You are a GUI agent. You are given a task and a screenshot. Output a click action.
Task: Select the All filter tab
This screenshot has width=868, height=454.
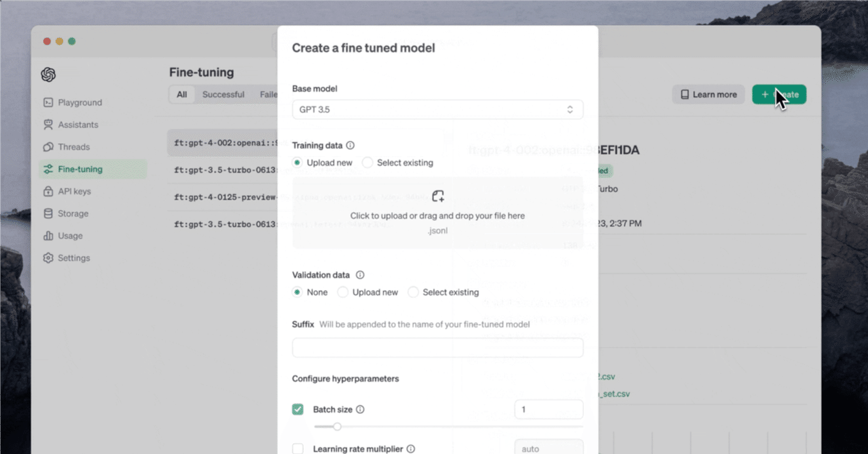pos(182,94)
